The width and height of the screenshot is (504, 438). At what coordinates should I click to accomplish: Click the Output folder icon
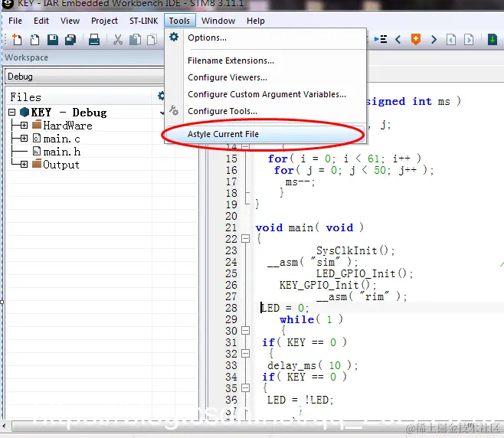coord(38,164)
